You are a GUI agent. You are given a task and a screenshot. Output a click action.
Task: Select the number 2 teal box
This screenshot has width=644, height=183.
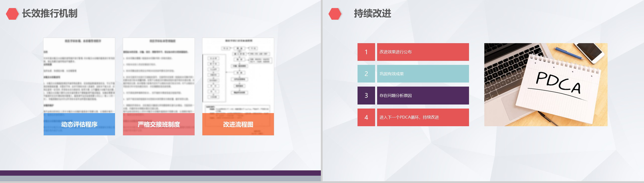click(x=366, y=74)
